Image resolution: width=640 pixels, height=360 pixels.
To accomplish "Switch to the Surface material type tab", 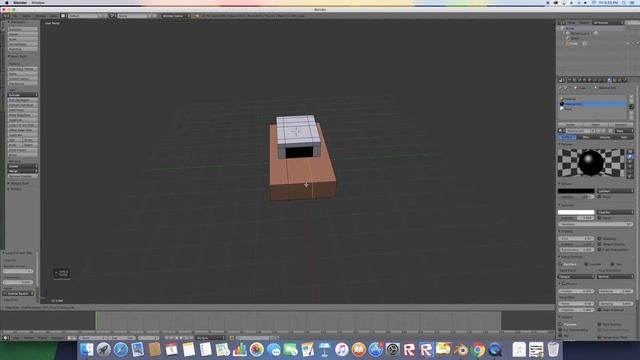I will tap(568, 137).
